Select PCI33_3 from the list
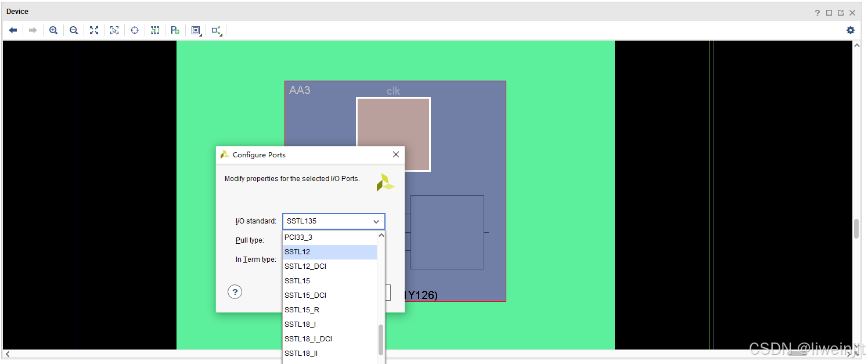Image resolution: width=868 pixels, height=364 pixels. click(330, 237)
